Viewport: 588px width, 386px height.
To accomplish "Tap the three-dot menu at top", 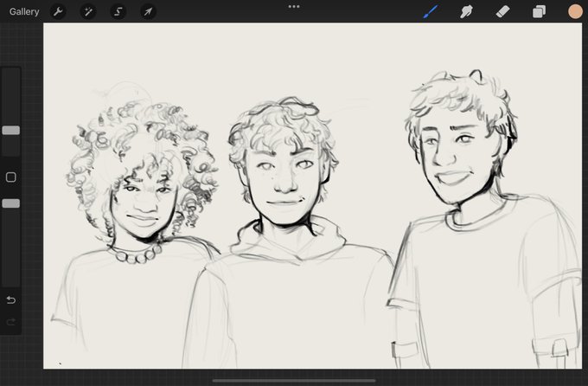I will [294, 6].
